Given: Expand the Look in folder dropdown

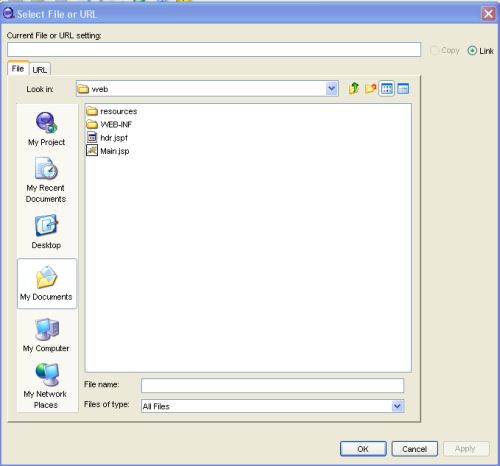Looking at the screenshot, I should (x=331, y=89).
